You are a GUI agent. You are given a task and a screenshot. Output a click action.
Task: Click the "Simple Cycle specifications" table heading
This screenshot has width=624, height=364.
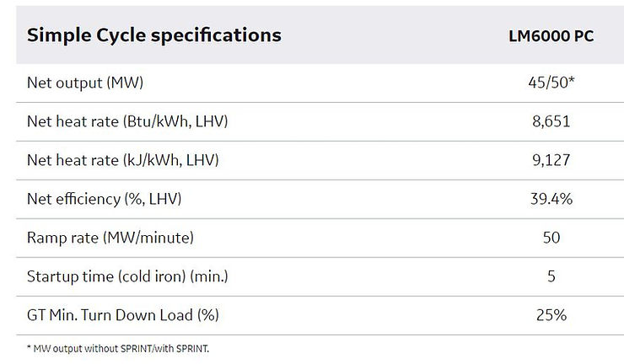[154, 35]
